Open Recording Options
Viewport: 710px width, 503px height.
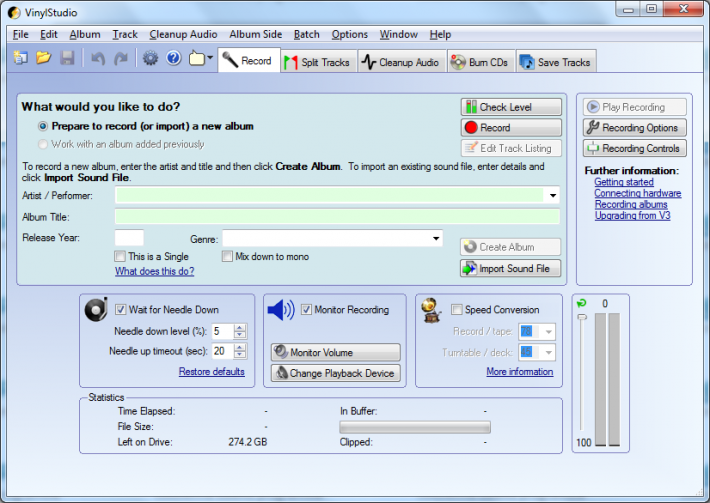(x=634, y=128)
